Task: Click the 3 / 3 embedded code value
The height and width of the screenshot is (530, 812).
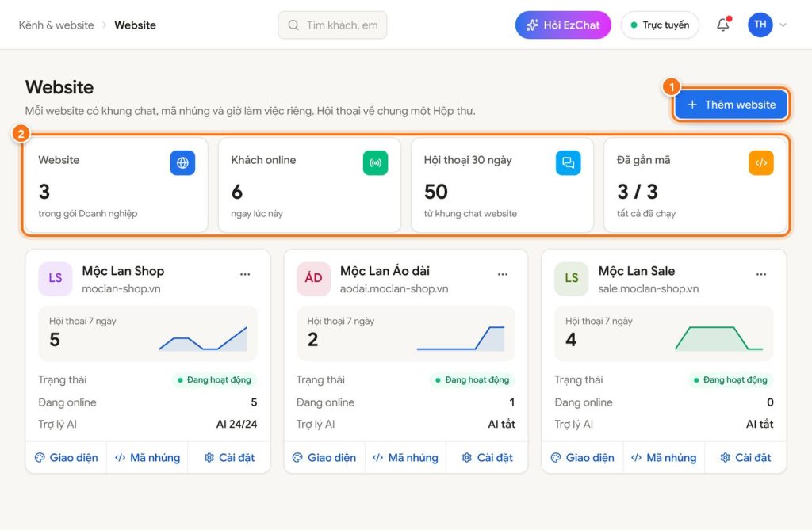Action: coord(638,192)
